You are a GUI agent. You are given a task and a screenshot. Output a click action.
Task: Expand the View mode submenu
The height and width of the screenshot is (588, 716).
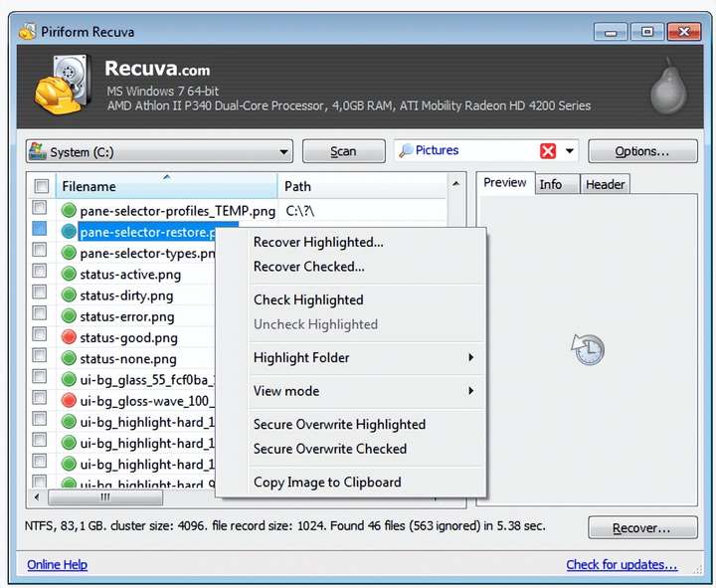click(x=367, y=391)
